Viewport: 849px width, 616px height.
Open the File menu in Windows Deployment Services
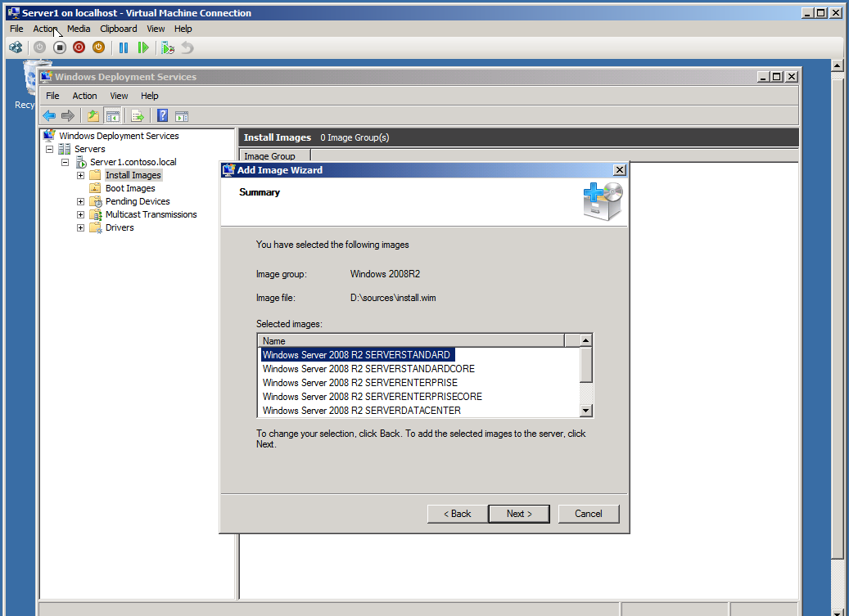[x=52, y=96]
